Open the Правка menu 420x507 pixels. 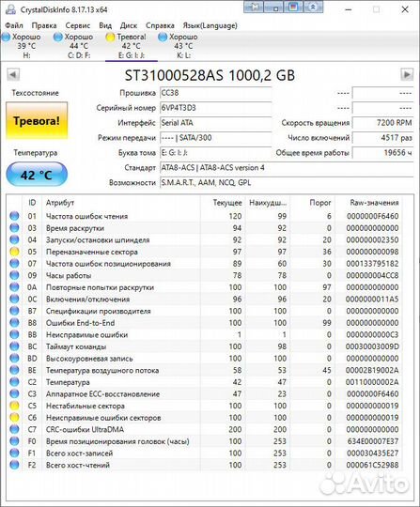44,25
